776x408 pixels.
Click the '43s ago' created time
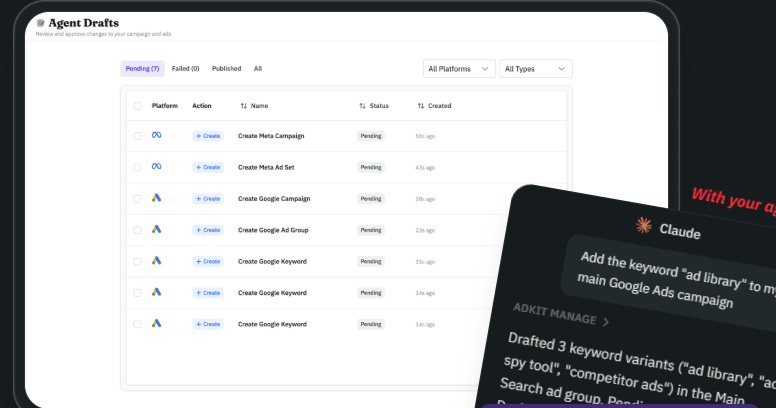click(x=425, y=168)
